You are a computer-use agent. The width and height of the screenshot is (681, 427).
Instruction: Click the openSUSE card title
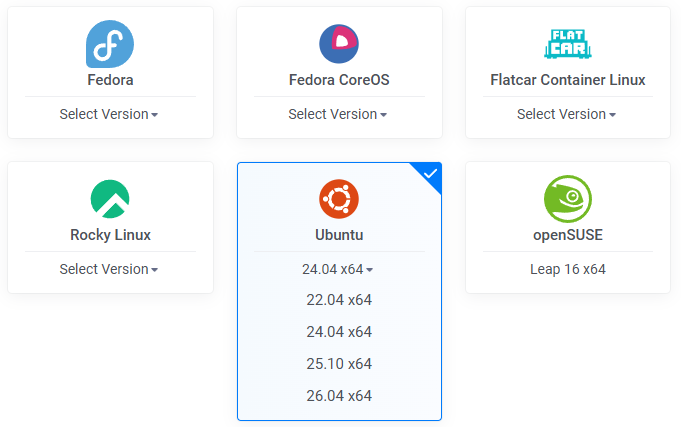coord(568,235)
